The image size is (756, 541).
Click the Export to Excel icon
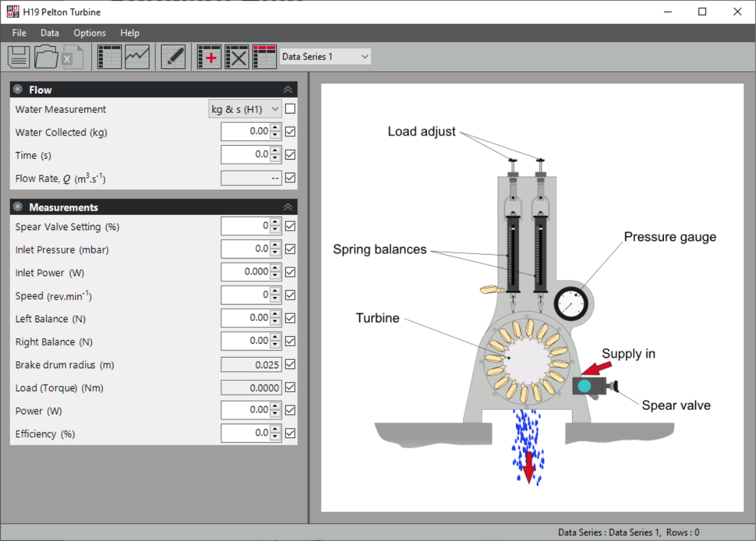[x=72, y=57]
